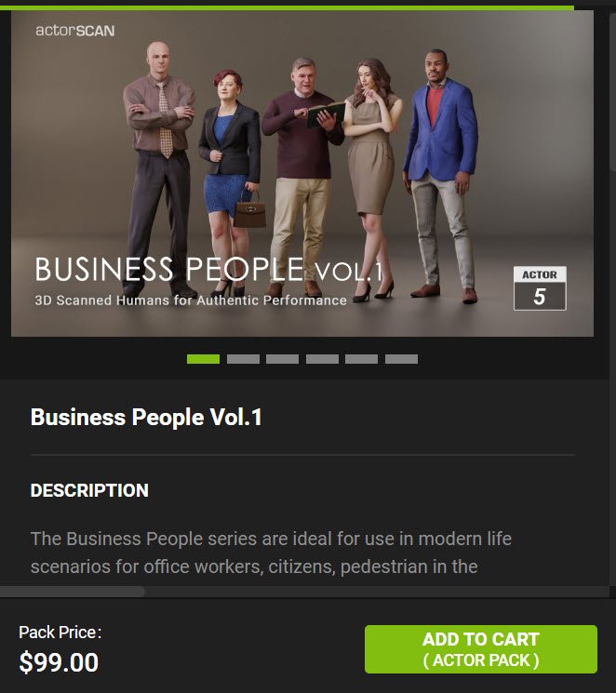Click the description paragraph text
616x693 pixels.
click(271, 553)
